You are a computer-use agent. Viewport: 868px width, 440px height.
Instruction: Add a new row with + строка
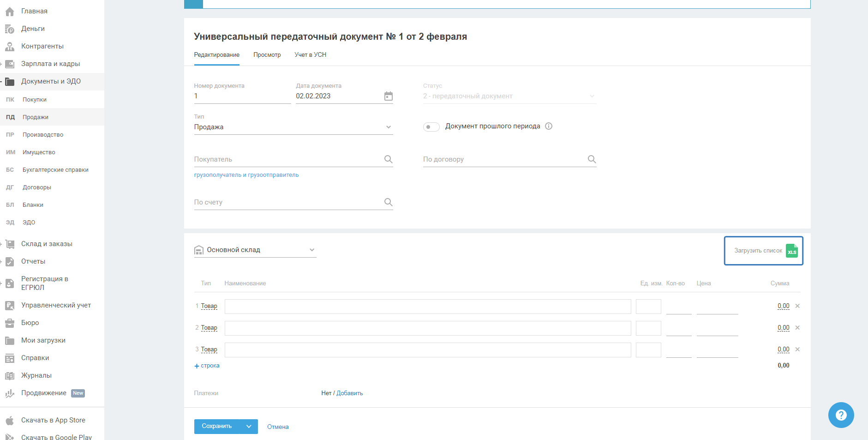point(207,366)
